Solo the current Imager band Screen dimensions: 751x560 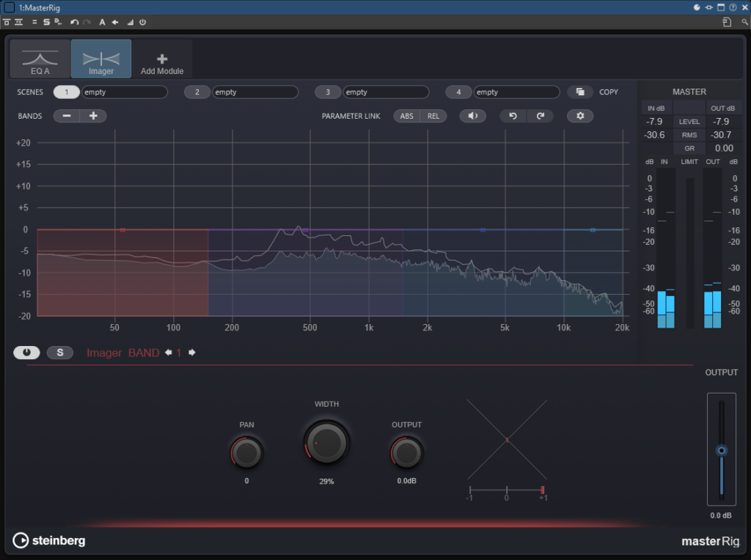(x=60, y=353)
